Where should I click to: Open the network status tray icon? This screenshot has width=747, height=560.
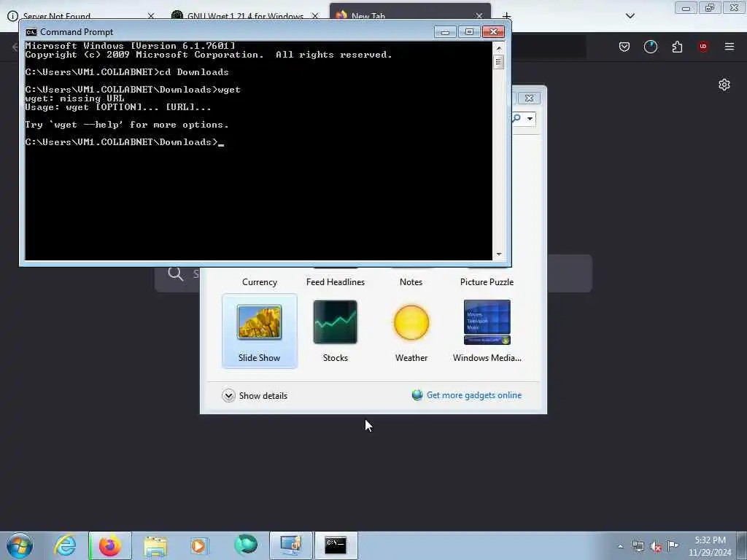(x=638, y=546)
